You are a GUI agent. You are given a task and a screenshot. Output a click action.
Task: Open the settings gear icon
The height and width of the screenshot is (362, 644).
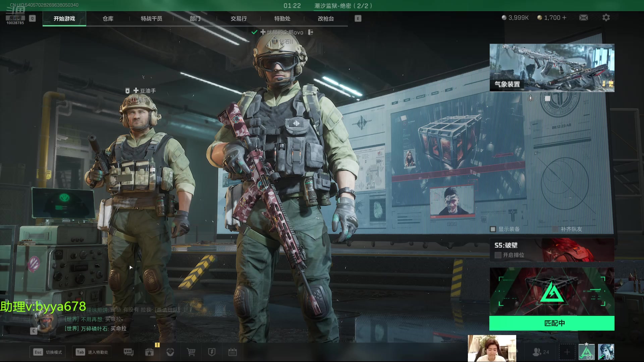[606, 17]
